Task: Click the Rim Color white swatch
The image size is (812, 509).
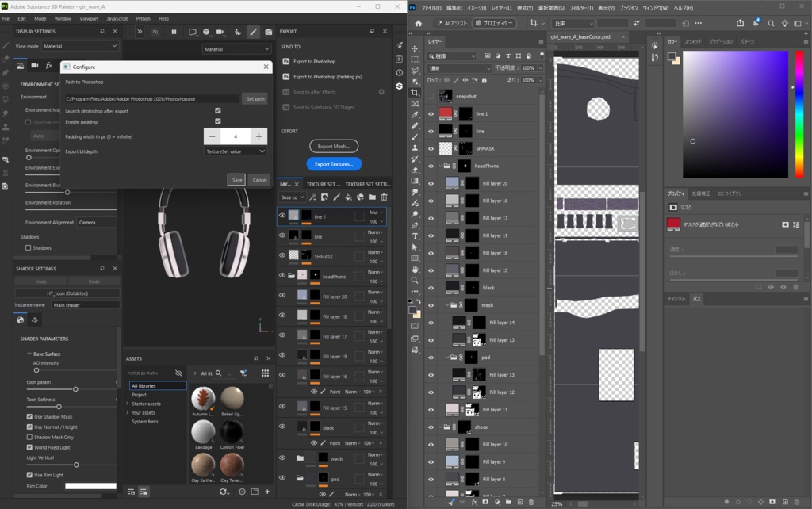Action: click(x=90, y=486)
